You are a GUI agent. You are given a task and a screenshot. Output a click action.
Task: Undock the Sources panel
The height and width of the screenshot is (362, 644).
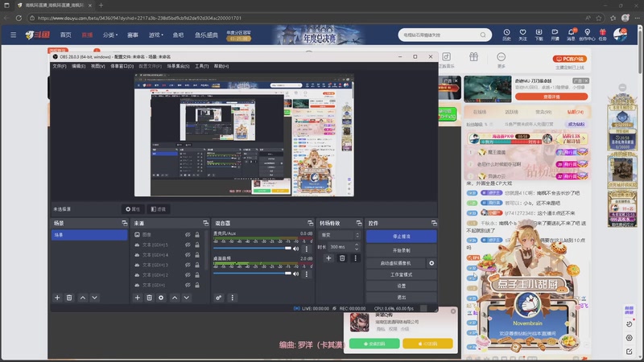[206, 224]
